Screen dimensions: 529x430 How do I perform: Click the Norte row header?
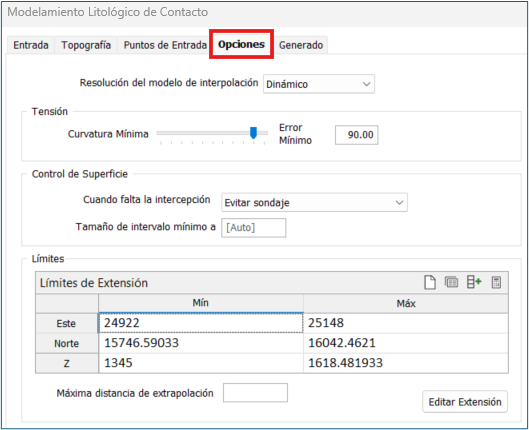pos(67,343)
